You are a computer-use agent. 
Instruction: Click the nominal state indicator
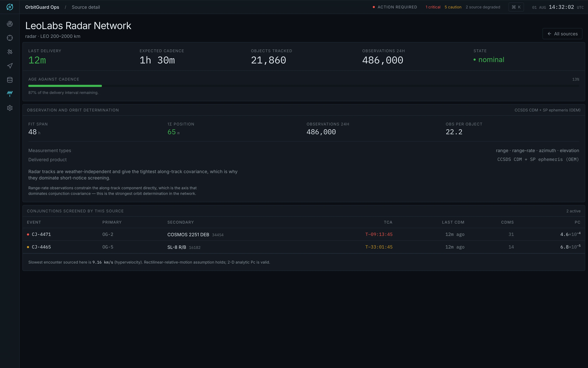[x=489, y=60]
